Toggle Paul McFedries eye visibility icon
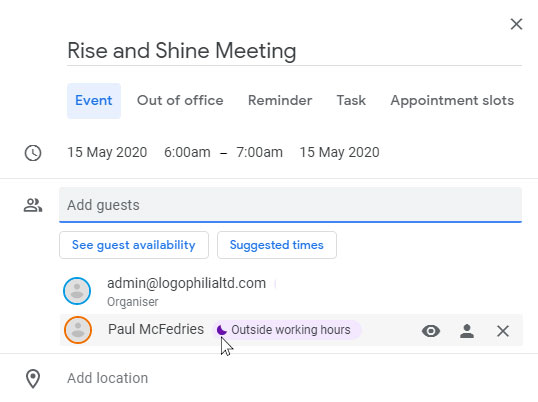 431,331
